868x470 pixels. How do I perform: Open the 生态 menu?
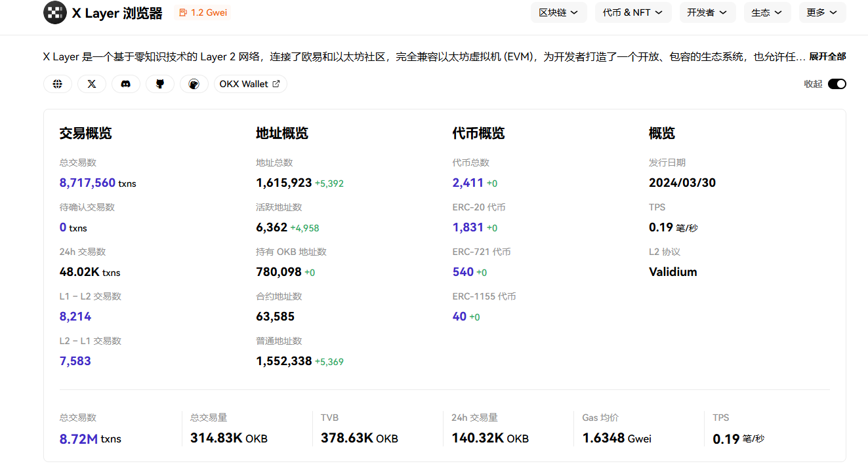(x=767, y=12)
